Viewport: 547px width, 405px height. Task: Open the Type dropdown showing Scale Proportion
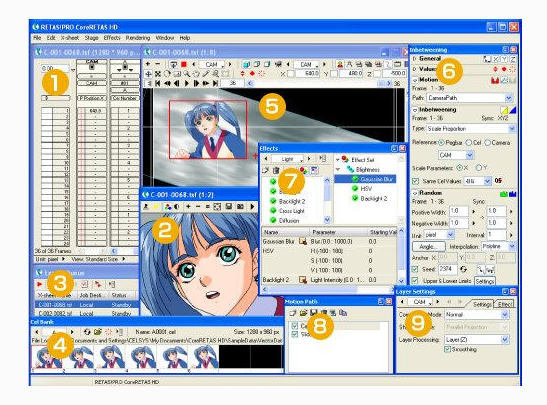[x=471, y=129]
